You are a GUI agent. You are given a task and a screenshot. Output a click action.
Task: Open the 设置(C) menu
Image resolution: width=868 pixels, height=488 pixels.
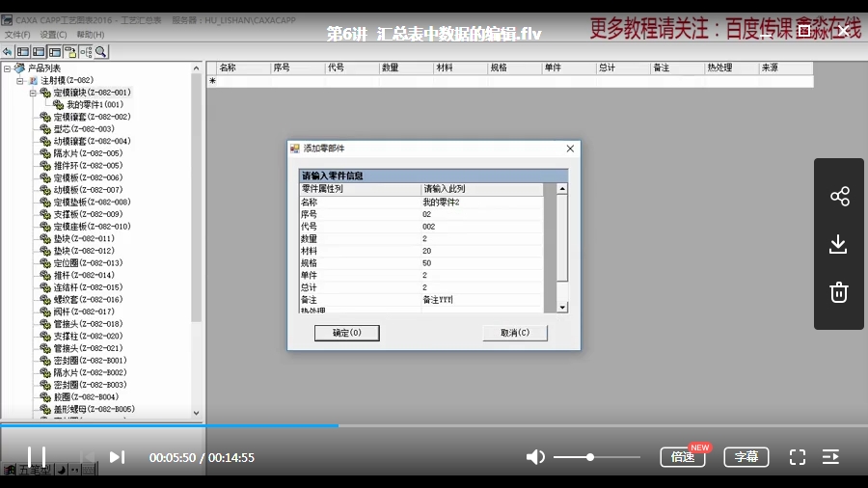coord(53,35)
